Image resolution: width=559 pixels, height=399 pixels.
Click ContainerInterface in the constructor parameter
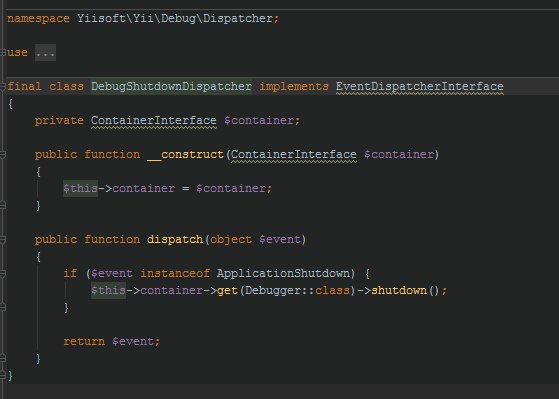coord(293,154)
